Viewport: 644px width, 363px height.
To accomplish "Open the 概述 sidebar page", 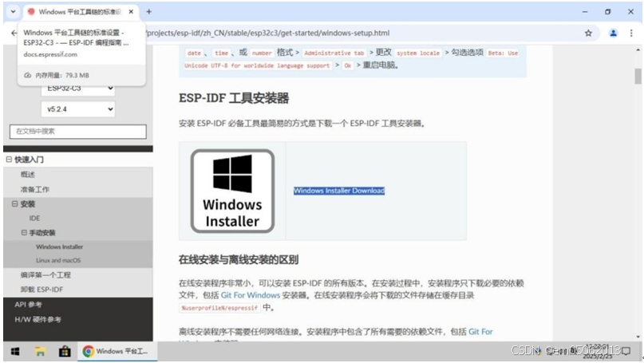I will click(28, 175).
